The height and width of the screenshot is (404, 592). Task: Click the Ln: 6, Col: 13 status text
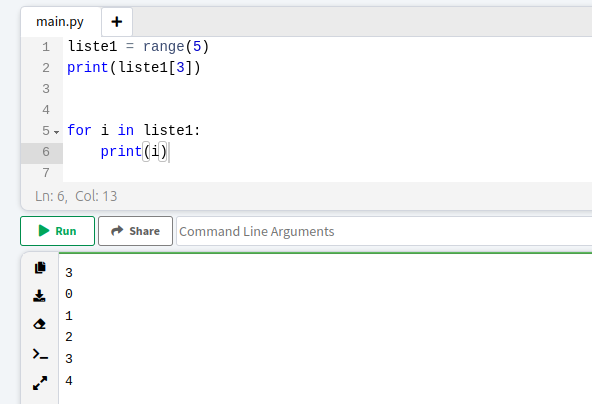pos(76,196)
